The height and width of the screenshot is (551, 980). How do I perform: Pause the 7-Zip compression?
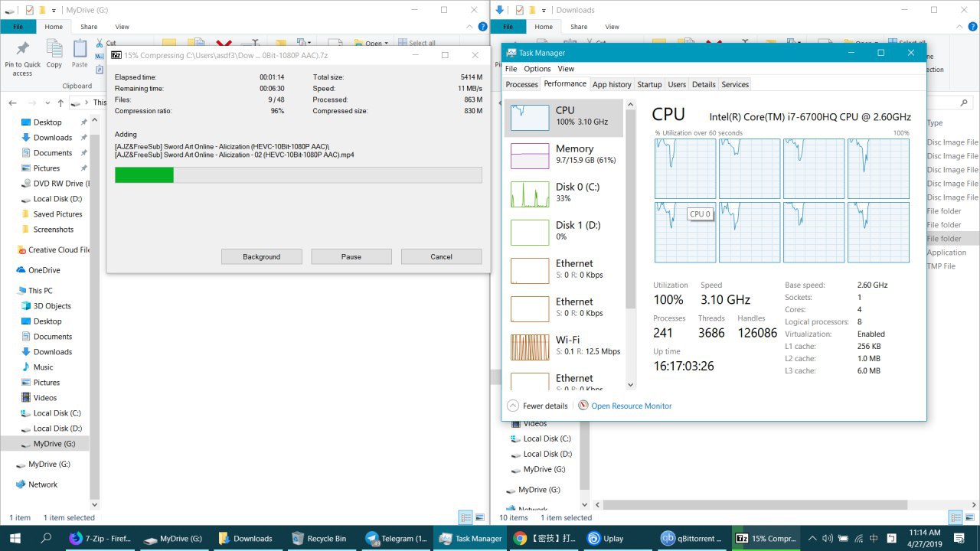[351, 256]
